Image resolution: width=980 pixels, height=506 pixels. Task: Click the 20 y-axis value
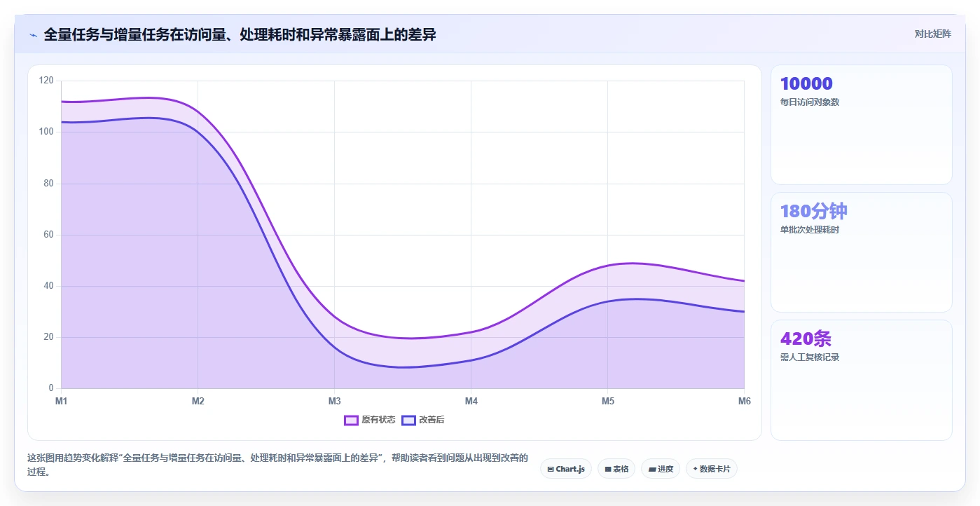tap(48, 337)
